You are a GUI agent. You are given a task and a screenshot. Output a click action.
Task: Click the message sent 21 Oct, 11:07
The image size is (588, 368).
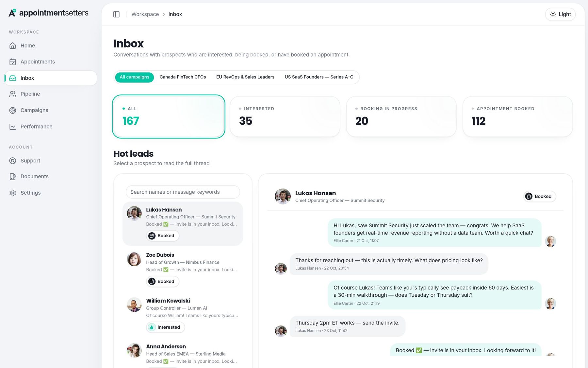434,233
